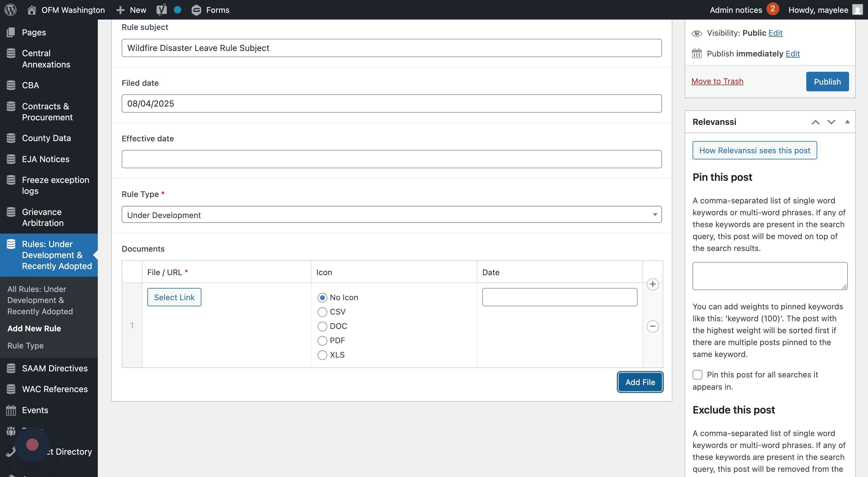
Task: Click the Publish button
Action: pyautogui.click(x=827, y=82)
